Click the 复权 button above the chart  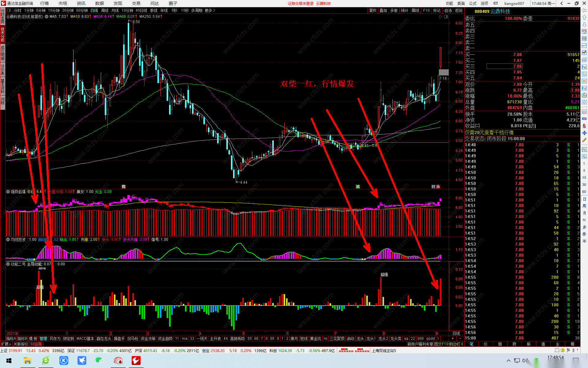point(373,10)
